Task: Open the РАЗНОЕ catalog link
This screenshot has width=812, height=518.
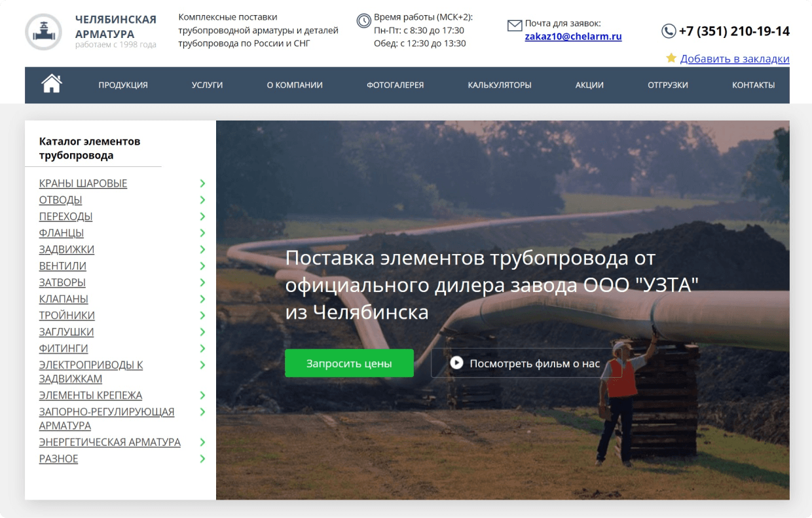Action: (x=59, y=459)
